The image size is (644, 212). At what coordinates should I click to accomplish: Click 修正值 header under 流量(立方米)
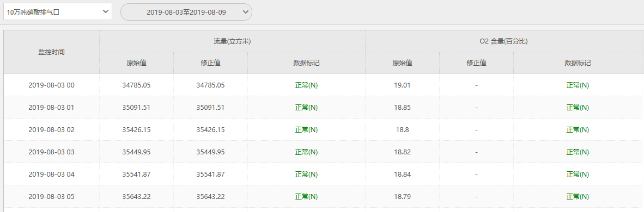point(211,63)
